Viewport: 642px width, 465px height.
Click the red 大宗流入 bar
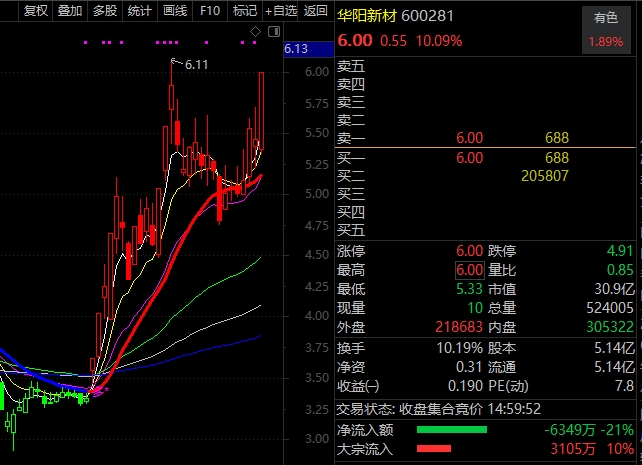point(434,449)
